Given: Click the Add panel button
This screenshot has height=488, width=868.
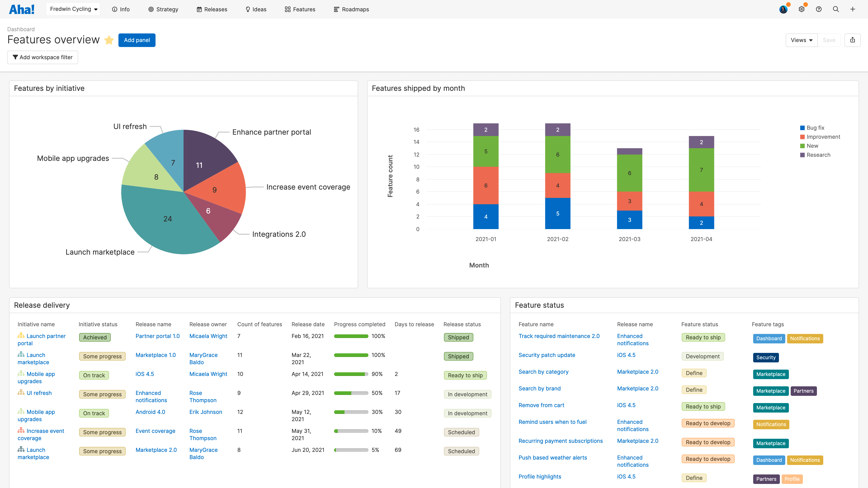Looking at the screenshot, I should (x=137, y=40).
